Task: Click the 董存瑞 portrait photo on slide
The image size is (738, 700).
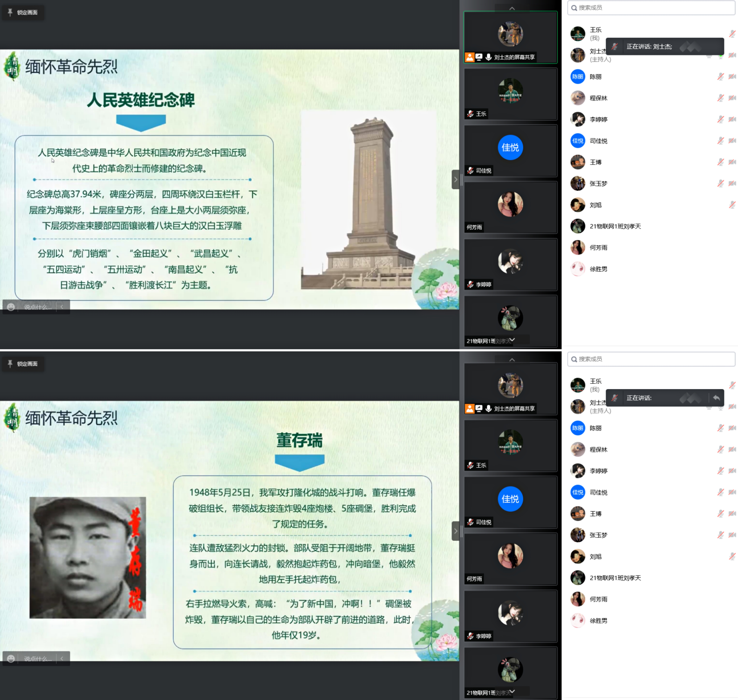Action: [x=88, y=557]
